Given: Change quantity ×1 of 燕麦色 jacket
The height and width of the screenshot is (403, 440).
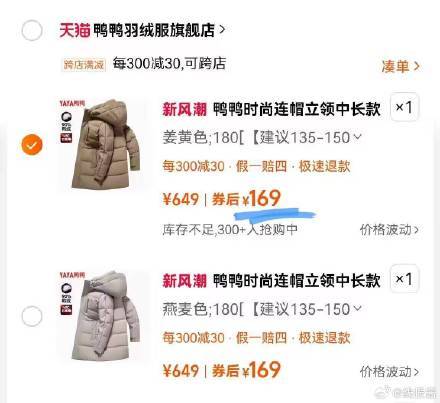Looking at the screenshot, I should click(404, 279).
